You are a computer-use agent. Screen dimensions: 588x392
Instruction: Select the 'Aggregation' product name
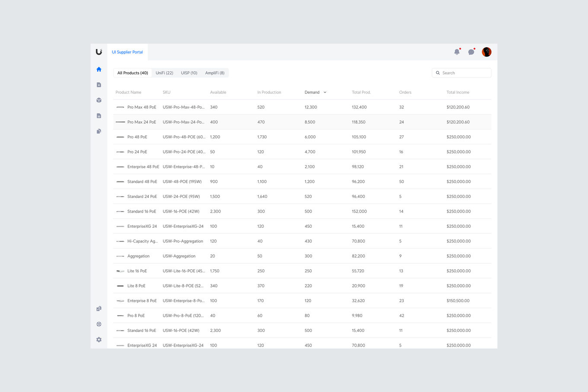(138, 256)
